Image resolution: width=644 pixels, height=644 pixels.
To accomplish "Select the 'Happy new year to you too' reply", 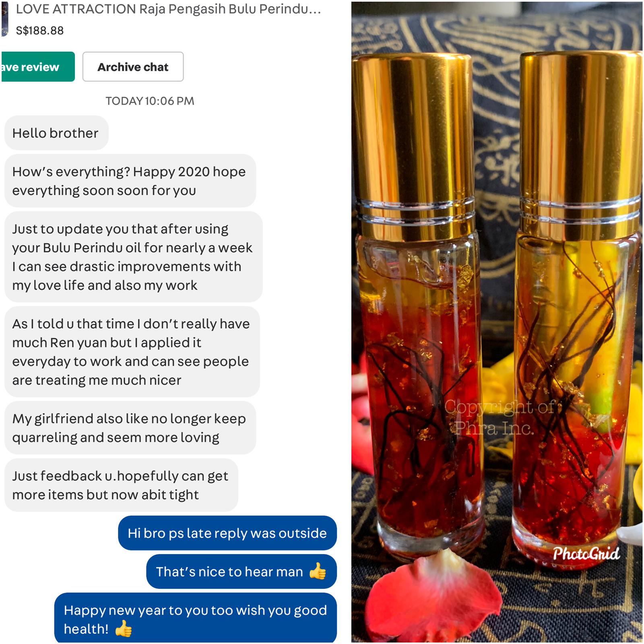I will (196, 618).
